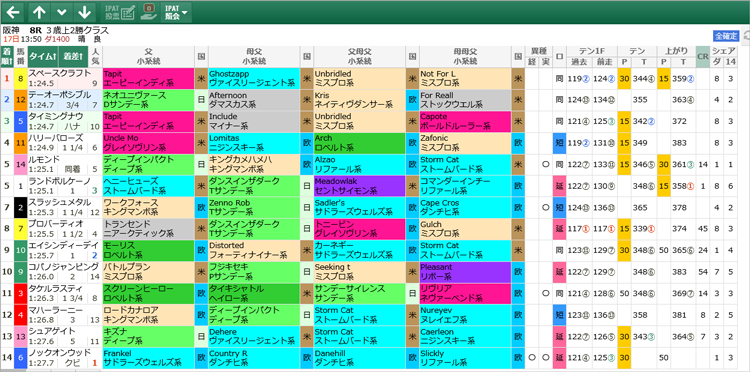Click the 同 mark in スペースクラフト row
The height and width of the screenshot is (372, 750).
[x=560, y=78]
